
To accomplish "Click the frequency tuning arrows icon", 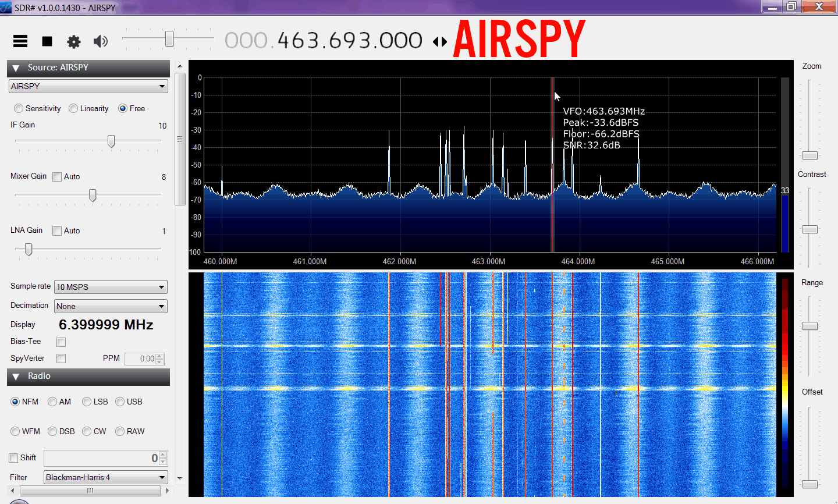I will coord(440,42).
